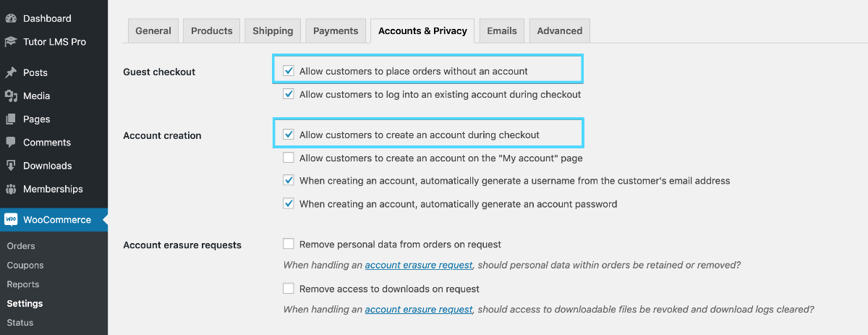
Task: Click the Posts pushpin icon
Action: click(x=11, y=72)
